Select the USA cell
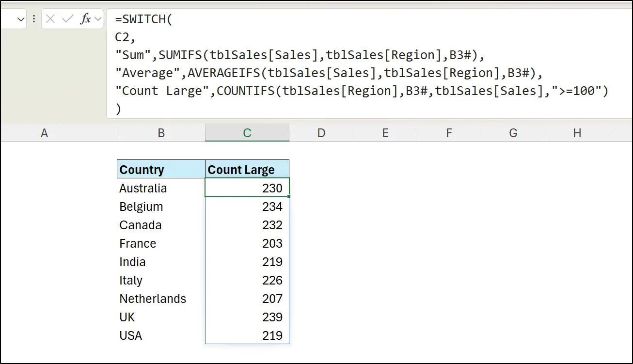This screenshot has width=633, height=364. point(161,335)
